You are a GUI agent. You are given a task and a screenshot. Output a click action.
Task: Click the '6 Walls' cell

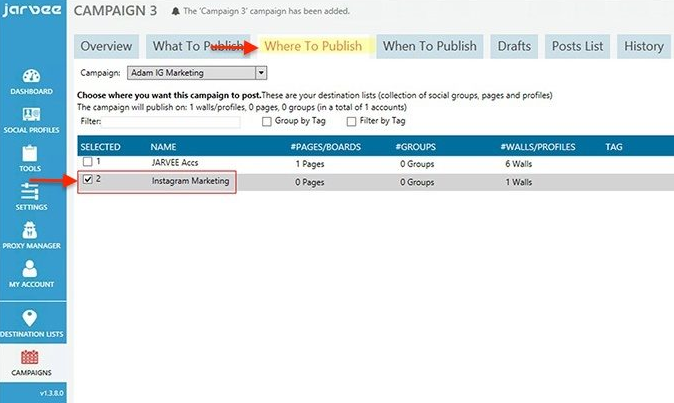(x=519, y=164)
